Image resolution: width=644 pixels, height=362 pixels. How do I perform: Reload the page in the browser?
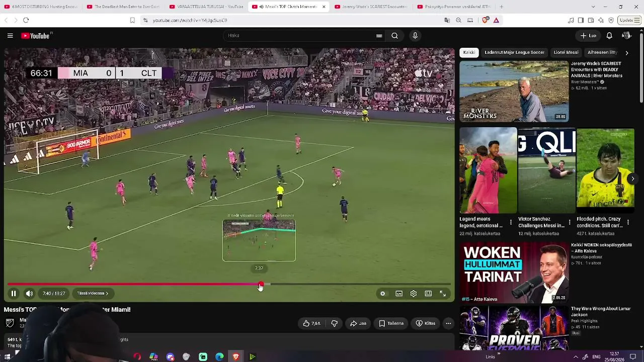[x=26, y=20]
